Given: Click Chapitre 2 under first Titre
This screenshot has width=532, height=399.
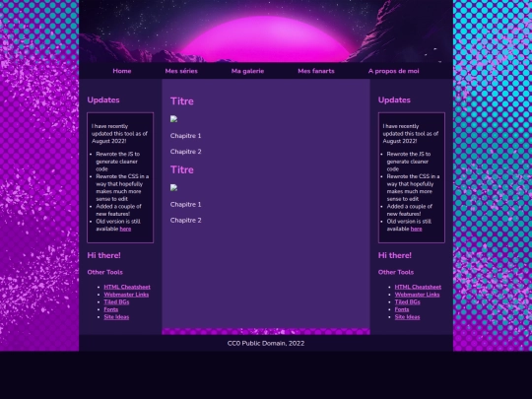Looking at the screenshot, I should tap(185, 152).
